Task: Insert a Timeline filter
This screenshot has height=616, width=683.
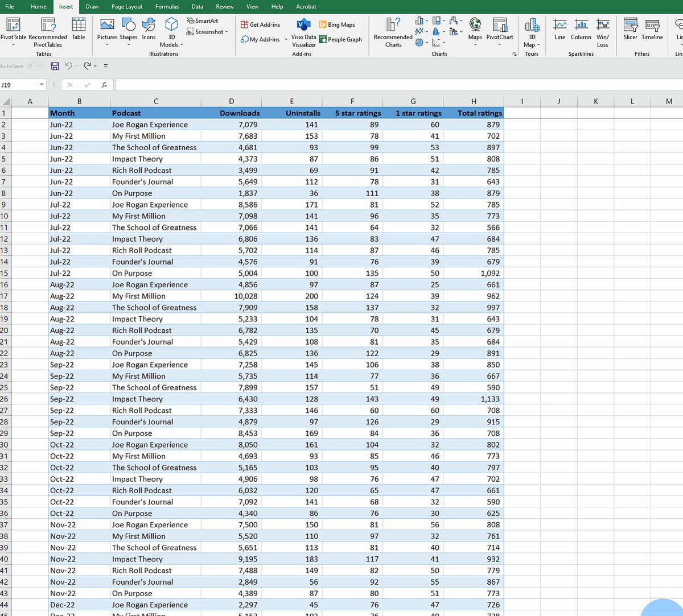Action: [x=652, y=28]
